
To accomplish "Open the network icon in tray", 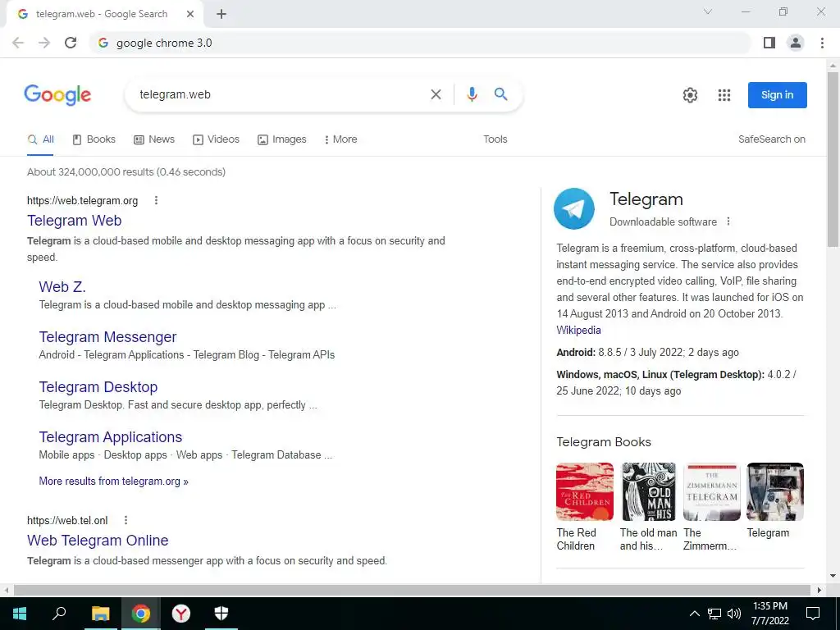I will (714, 614).
